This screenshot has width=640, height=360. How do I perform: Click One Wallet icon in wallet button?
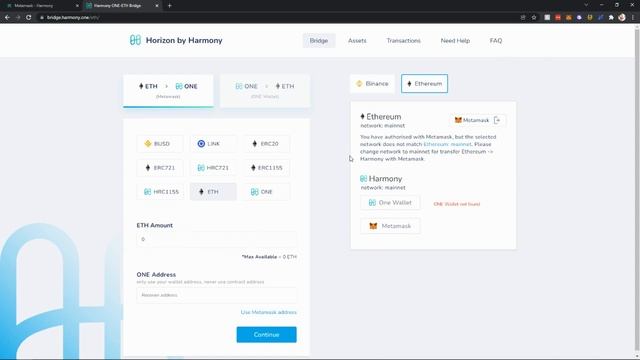coord(372,202)
